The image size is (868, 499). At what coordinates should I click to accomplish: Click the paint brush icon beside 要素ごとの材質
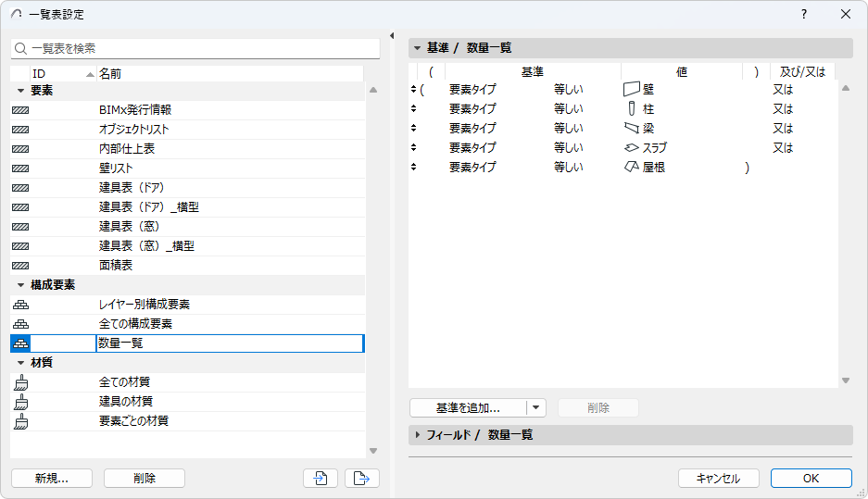(21, 421)
